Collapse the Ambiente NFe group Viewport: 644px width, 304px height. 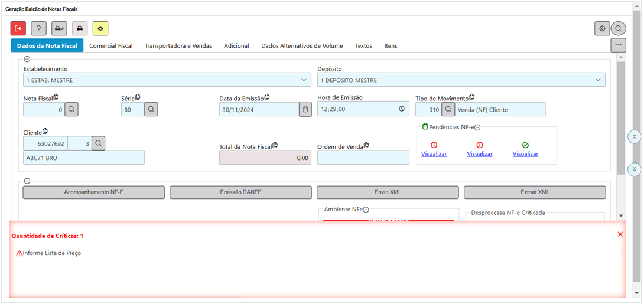(366, 210)
